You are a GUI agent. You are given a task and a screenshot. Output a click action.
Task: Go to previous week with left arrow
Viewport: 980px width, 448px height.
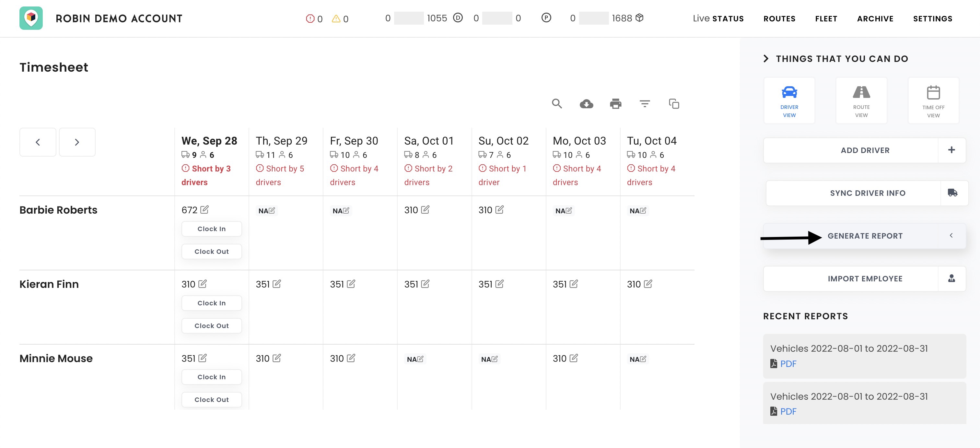(38, 142)
